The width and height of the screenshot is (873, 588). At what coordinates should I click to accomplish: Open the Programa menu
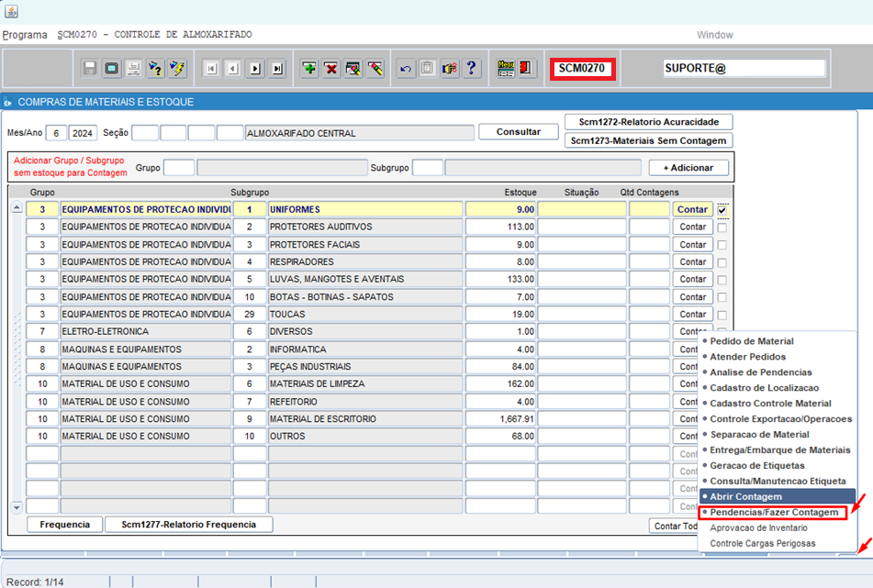[x=25, y=35]
